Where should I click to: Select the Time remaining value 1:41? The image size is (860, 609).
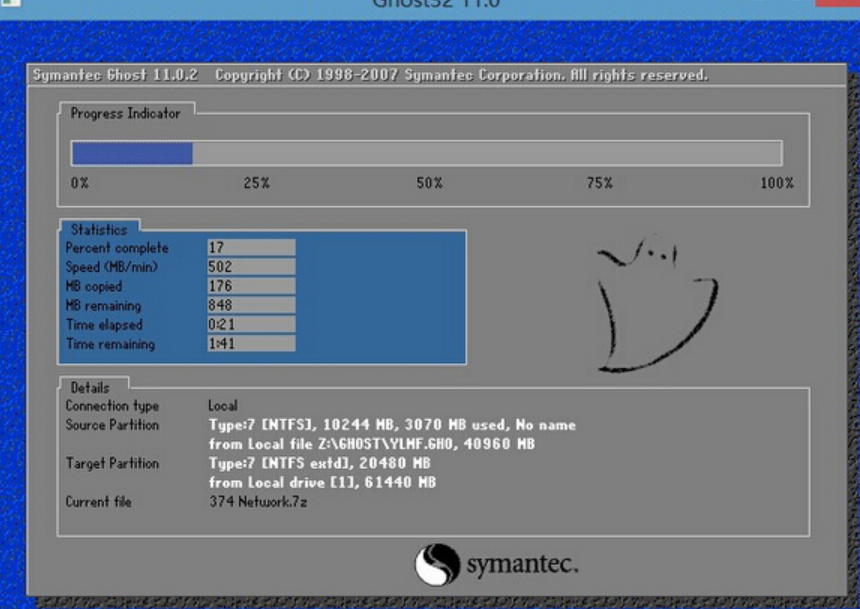tap(251, 343)
